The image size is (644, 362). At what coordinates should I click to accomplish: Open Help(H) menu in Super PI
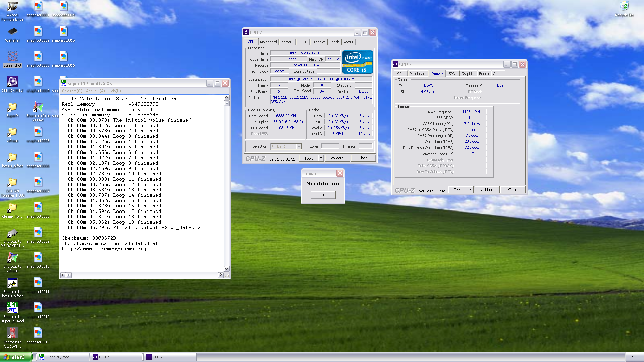click(x=115, y=91)
